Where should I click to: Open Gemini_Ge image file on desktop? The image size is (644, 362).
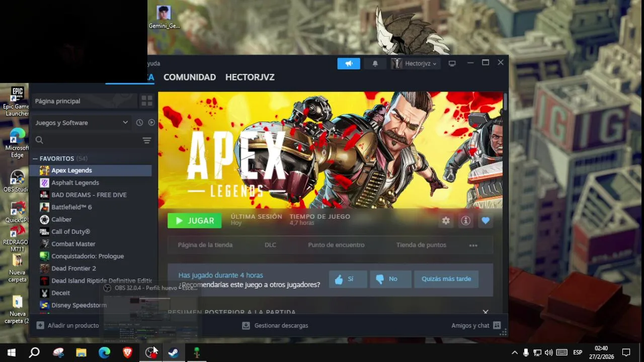pos(164,17)
